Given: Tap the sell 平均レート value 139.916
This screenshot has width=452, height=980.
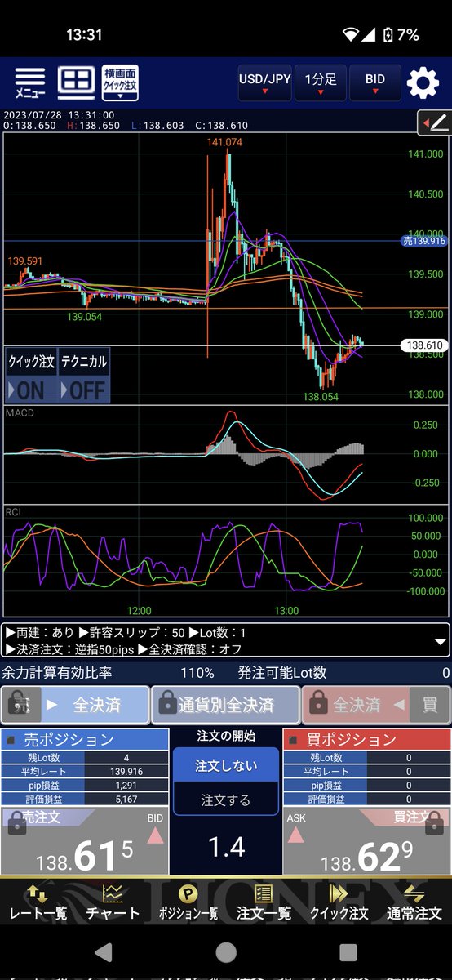Looking at the screenshot, I should click(126, 771).
